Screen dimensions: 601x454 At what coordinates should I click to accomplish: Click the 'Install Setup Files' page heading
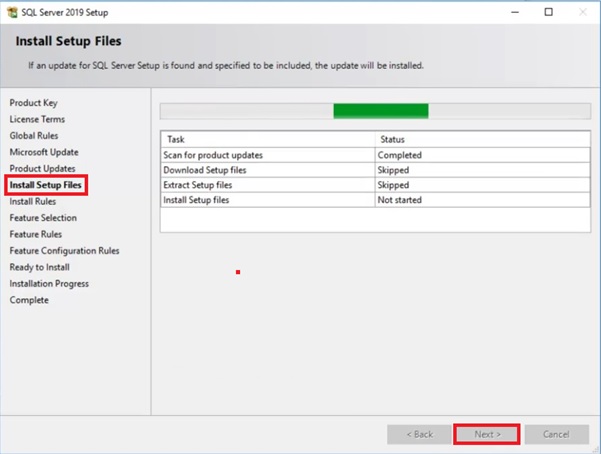[68, 41]
